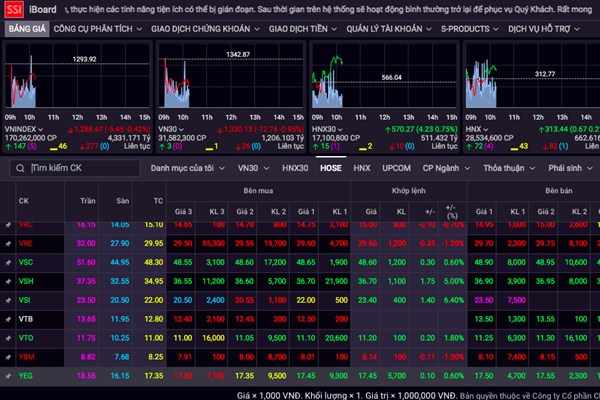Toggle pin on YEG row
The height and width of the screenshot is (400, 600).
coord(10,374)
